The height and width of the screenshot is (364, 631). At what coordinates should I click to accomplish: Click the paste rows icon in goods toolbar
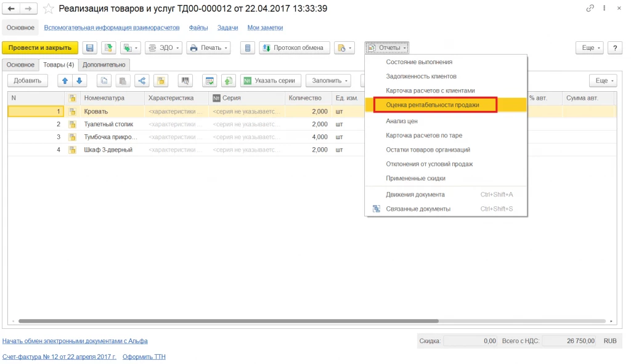click(123, 81)
